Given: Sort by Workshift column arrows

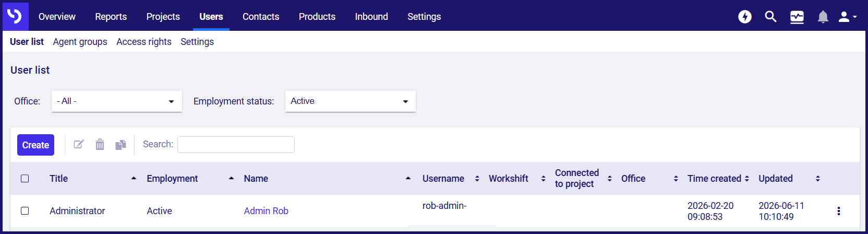Looking at the screenshot, I should (x=543, y=179).
